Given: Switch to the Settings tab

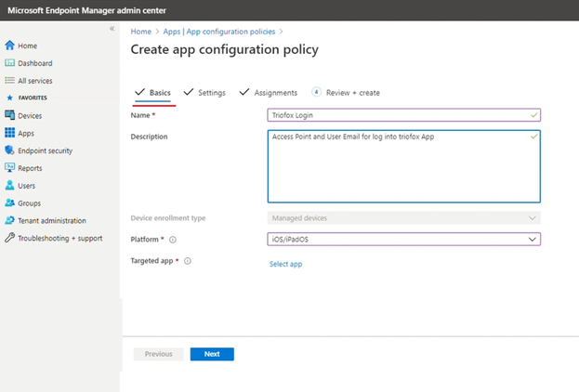Looking at the screenshot, I should point(204,93).
